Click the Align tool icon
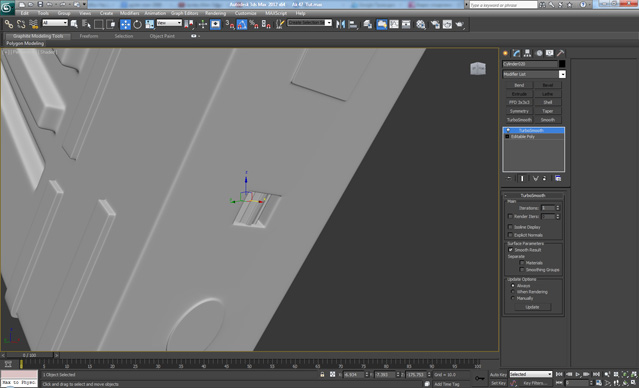Screen dimensions: 639x388 353,24
